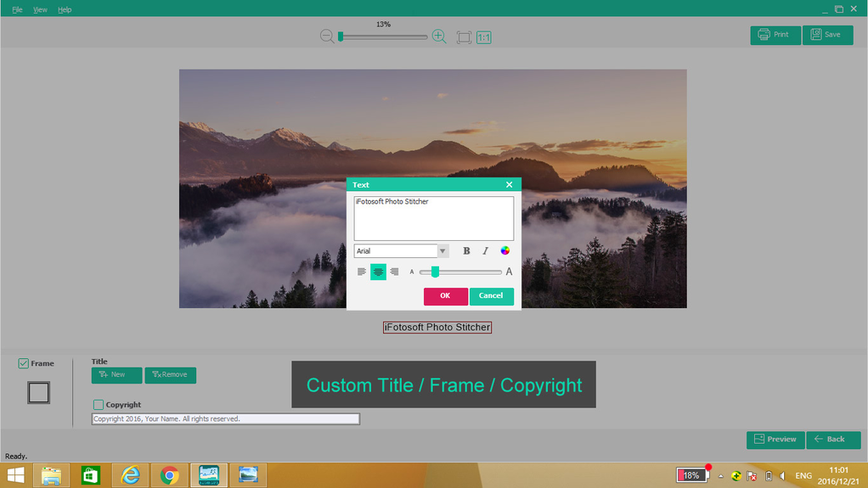Open the text color picker wheel

(x=504, y=250)
